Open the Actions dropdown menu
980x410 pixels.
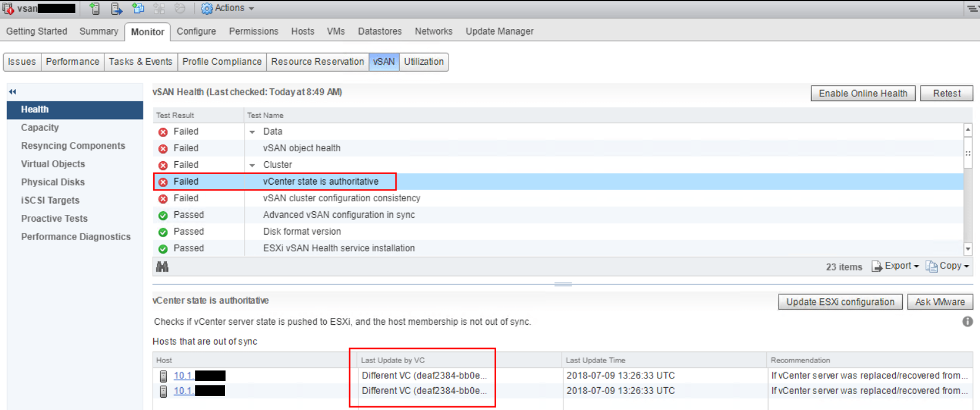pos(228,9)
